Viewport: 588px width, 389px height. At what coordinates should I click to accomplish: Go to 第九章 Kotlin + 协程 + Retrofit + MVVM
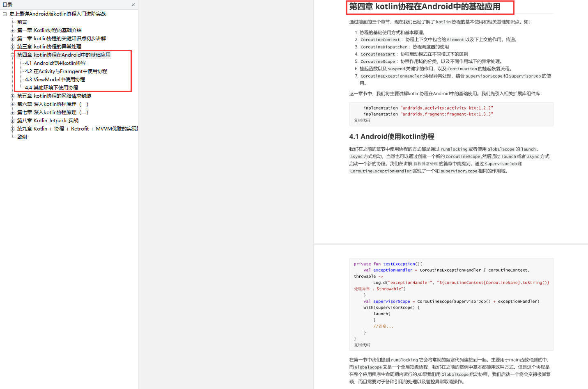77,129
